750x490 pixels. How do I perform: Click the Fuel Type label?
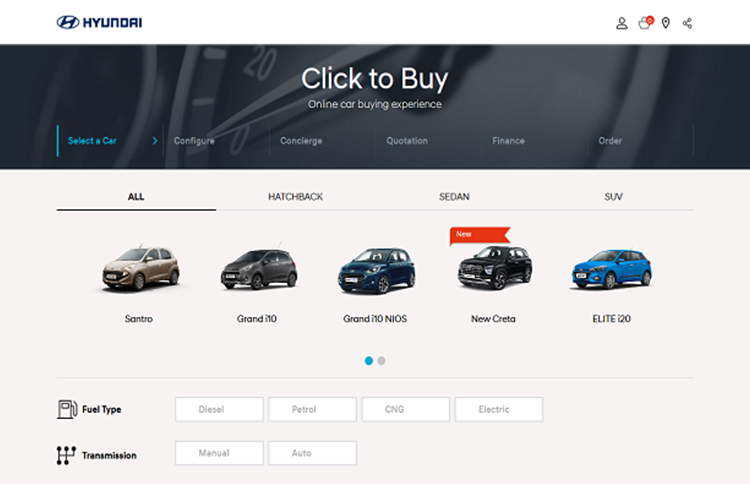101,410
